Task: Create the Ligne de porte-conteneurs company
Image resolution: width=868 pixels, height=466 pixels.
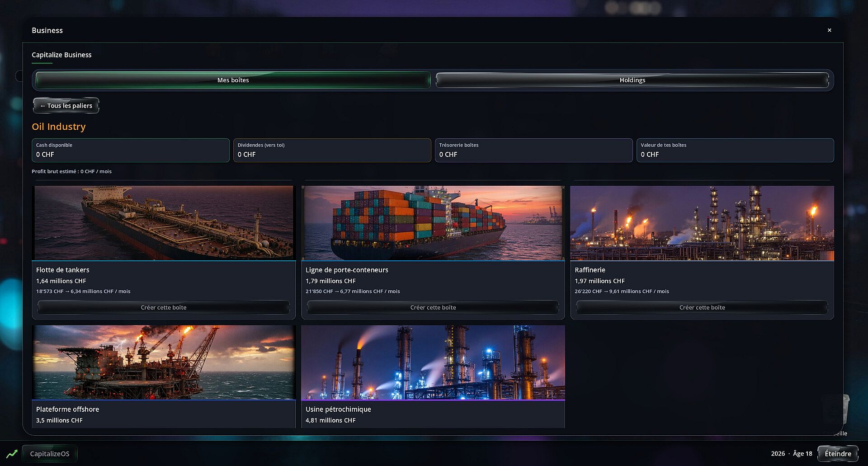Action: 433,307
